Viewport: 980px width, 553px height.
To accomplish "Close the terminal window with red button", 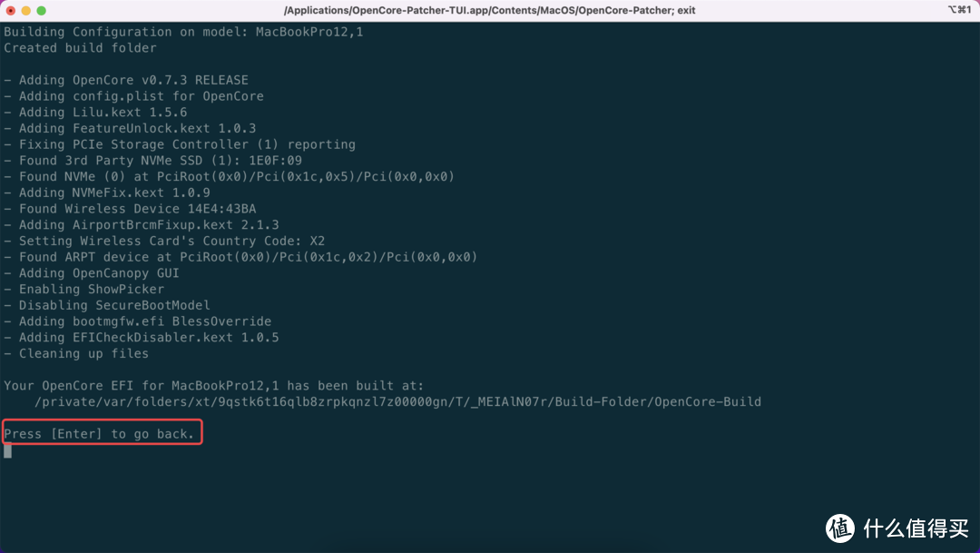I will 11,11.
